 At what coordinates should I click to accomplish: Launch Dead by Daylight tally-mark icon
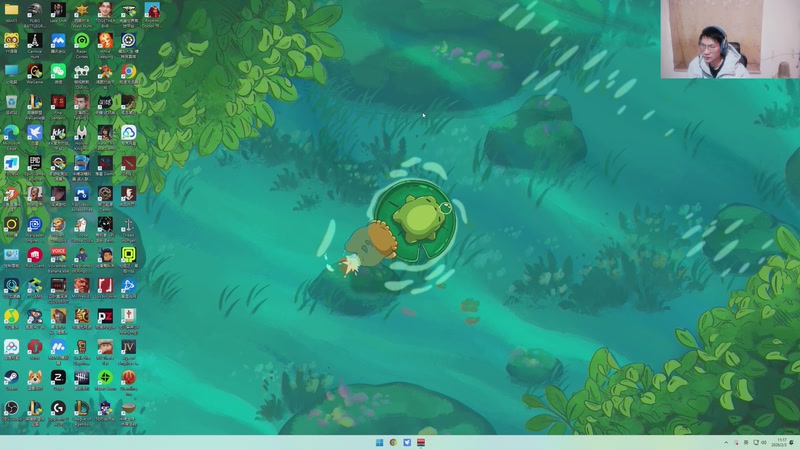point(82,377)
